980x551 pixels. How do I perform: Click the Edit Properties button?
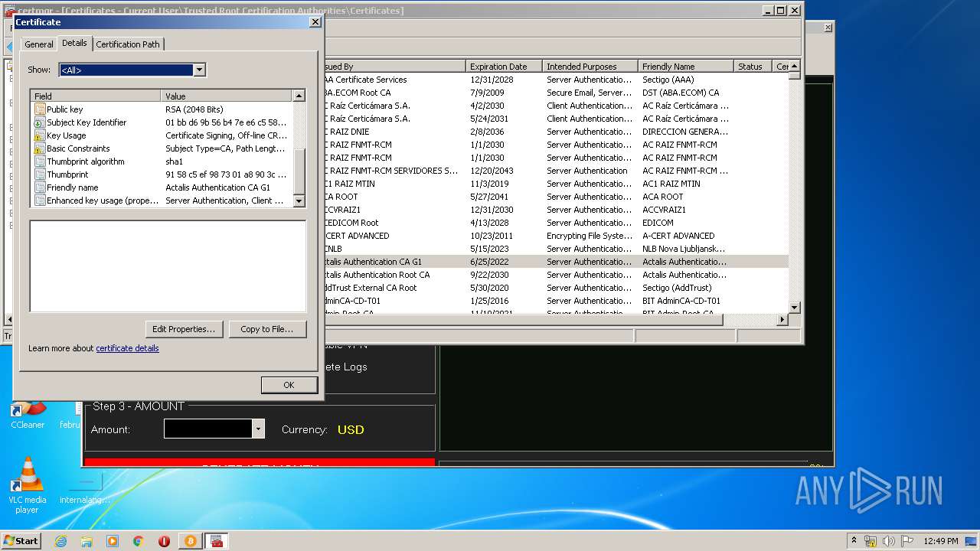184,329
